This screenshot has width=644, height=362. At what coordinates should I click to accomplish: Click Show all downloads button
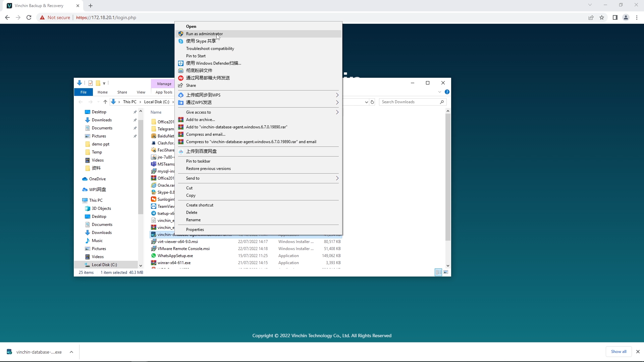(x=619, y=352)
